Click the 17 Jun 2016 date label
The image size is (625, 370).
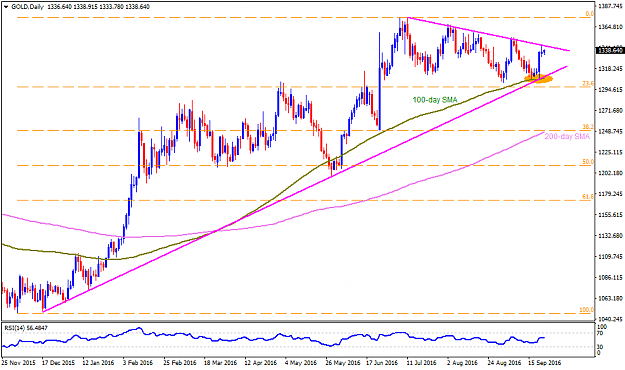pyautogui.click(x=383, y=363)
